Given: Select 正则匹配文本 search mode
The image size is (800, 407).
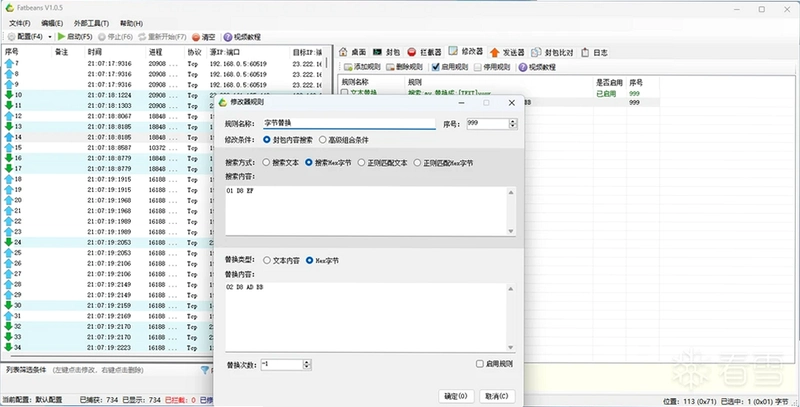Looking at the screenshot, I should (361, 162).
